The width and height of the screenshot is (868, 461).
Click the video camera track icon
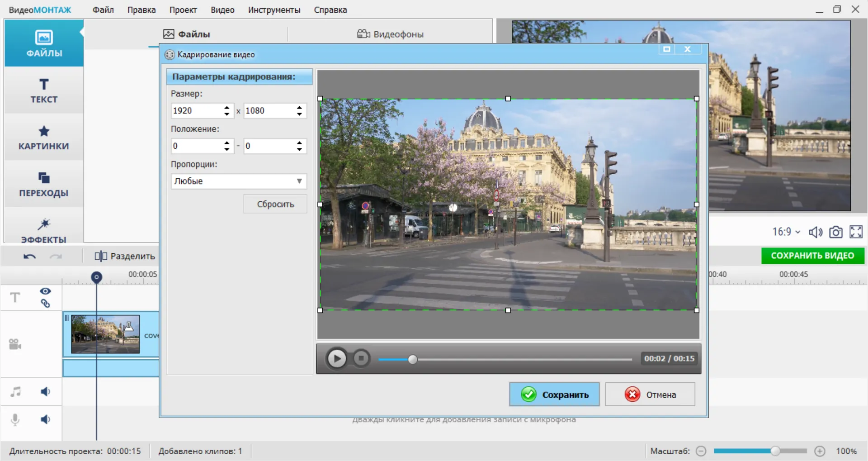click(x=15, y=344)
